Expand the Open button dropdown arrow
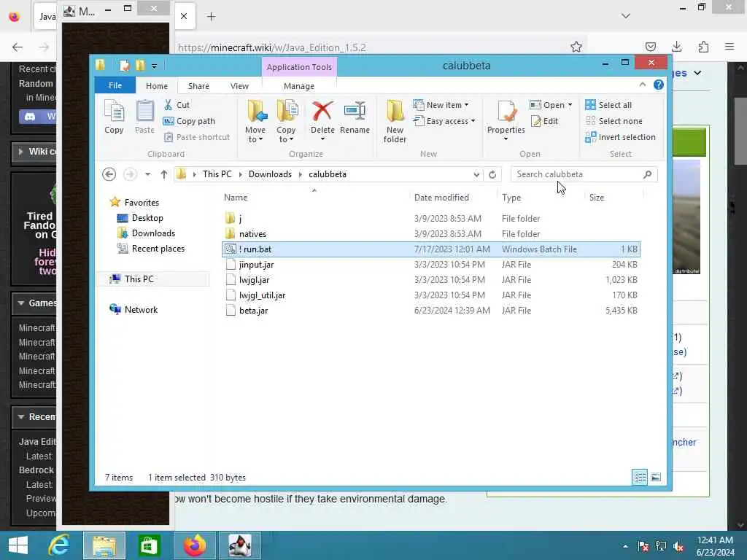Viewport: 747px width, 560px height. pyautogui.click(x=570, y=105)
